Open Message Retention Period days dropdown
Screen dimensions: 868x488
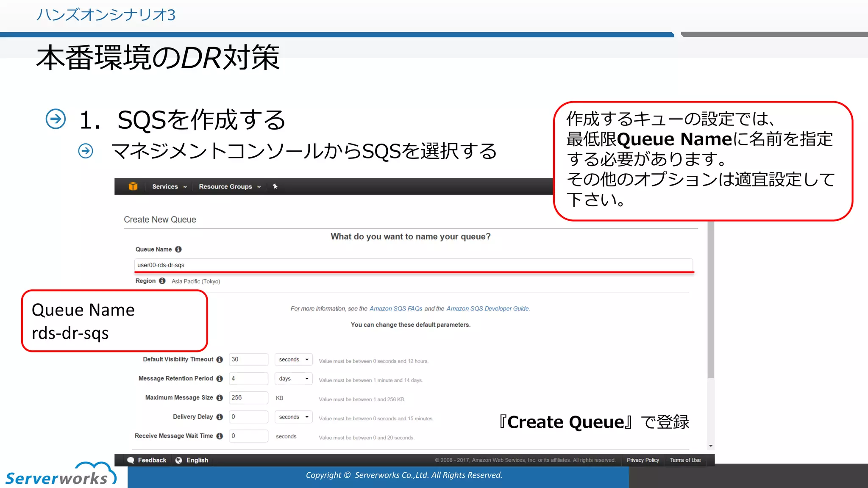294,378
